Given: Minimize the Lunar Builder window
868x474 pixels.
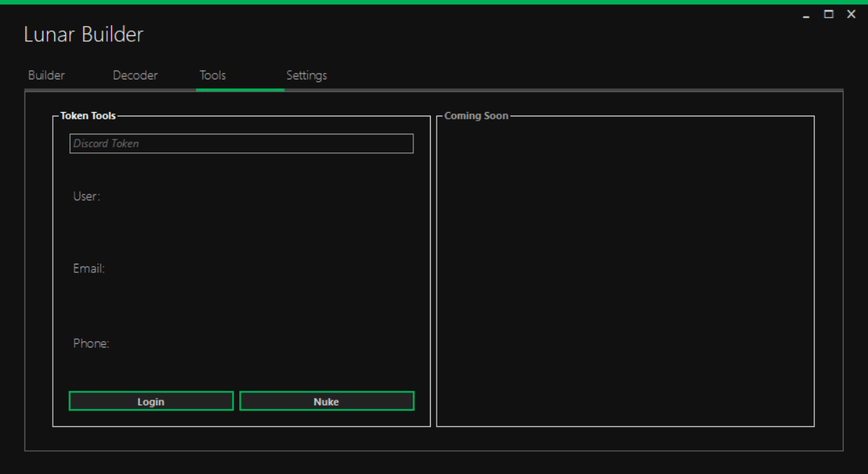Looking at the screenshot, I should [x=807, y=14].
